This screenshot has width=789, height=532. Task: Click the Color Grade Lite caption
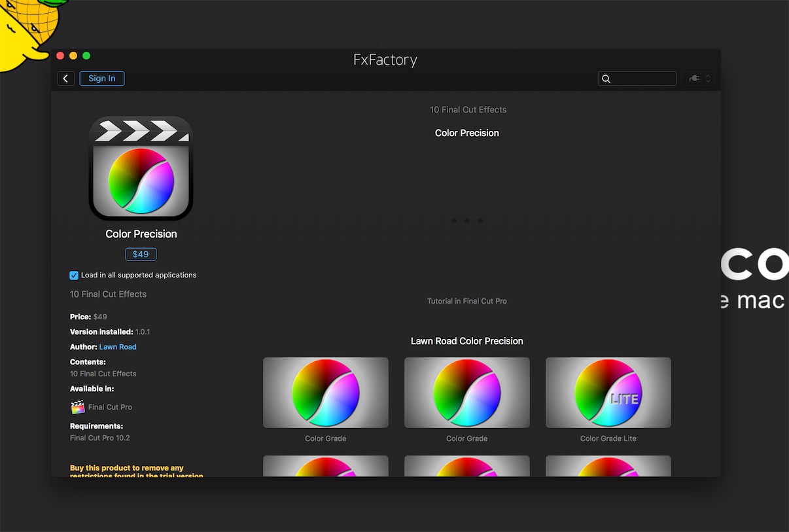point(608,438)
